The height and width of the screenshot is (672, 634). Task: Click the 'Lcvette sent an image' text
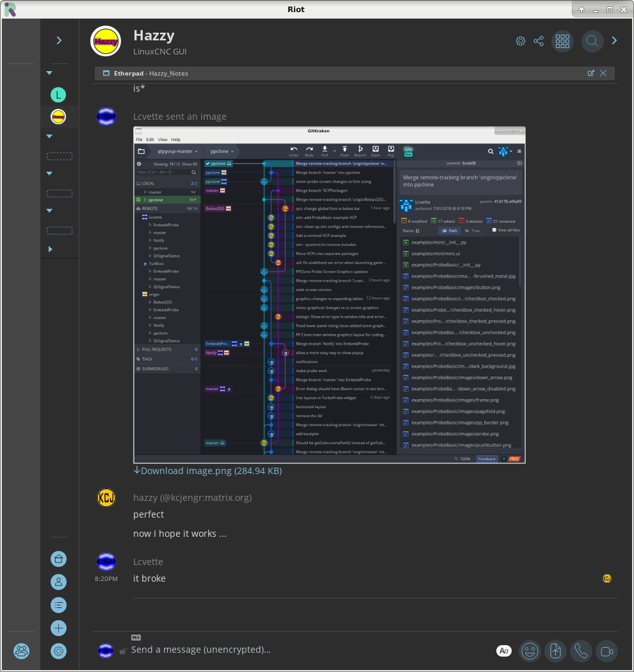point(180,117)
